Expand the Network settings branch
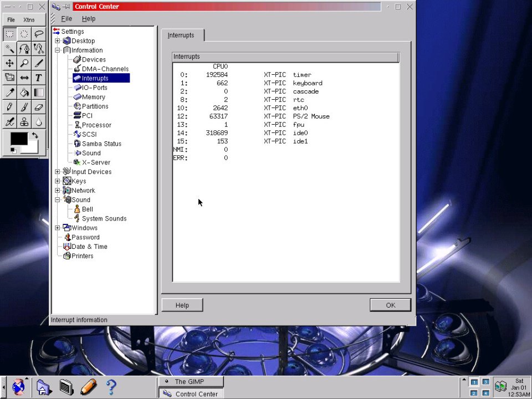This screenshot has height=399, width=532. pyautogui.click(x=57, y=191)
